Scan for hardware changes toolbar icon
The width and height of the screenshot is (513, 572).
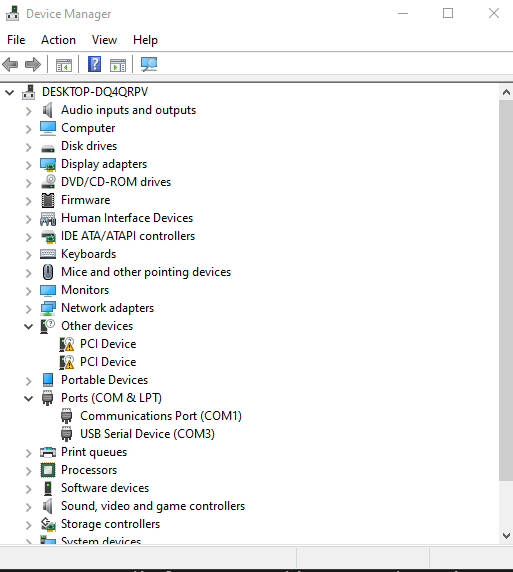point(149,64)
